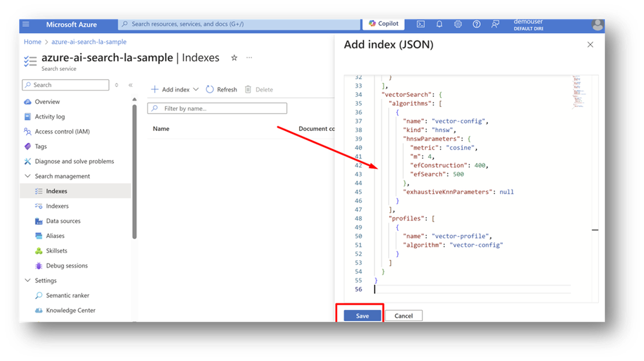Click sidebar expand/collapse diamond control
The image size is (644, 361).
pos(117,85)
